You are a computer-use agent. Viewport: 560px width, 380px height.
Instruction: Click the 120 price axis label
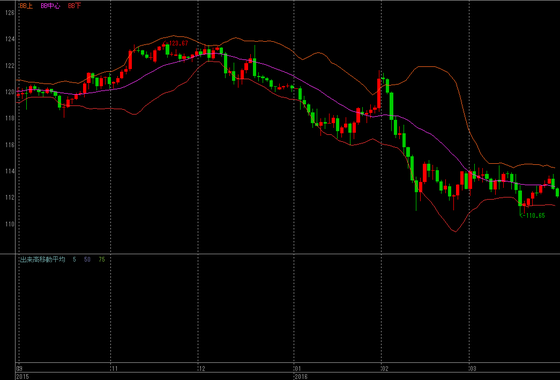point(10,92)
